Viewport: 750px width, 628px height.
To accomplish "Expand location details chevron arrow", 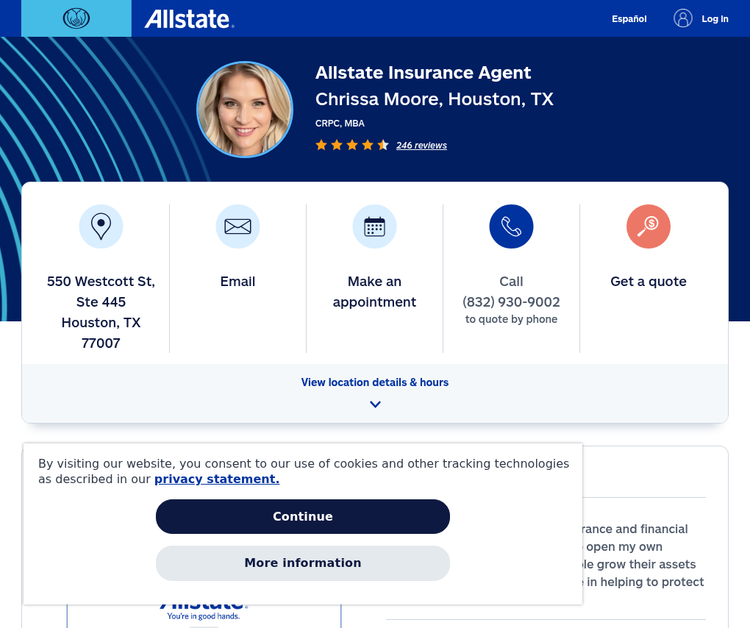I will 375,405.
